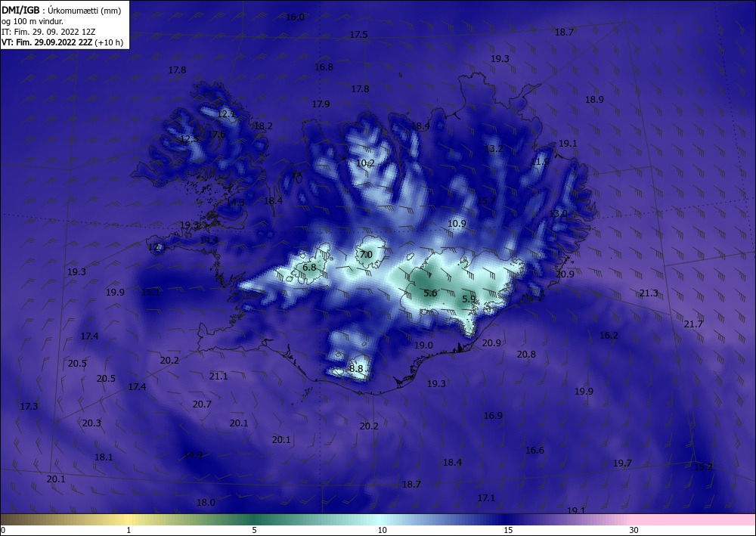Select the 17.6 value on the Westfjords
The width and height of the screenshot is (756, 536).
click(216, 135)
